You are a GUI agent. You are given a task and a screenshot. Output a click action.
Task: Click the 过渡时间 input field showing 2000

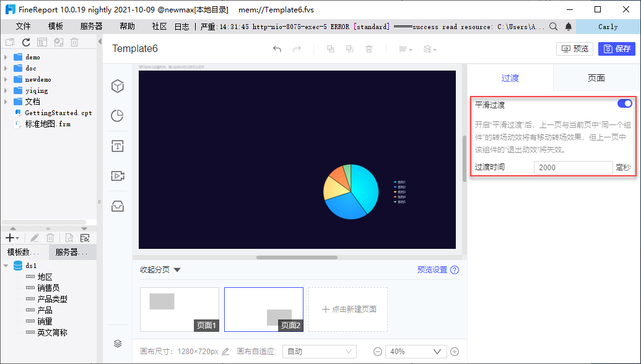pos(573,168)
